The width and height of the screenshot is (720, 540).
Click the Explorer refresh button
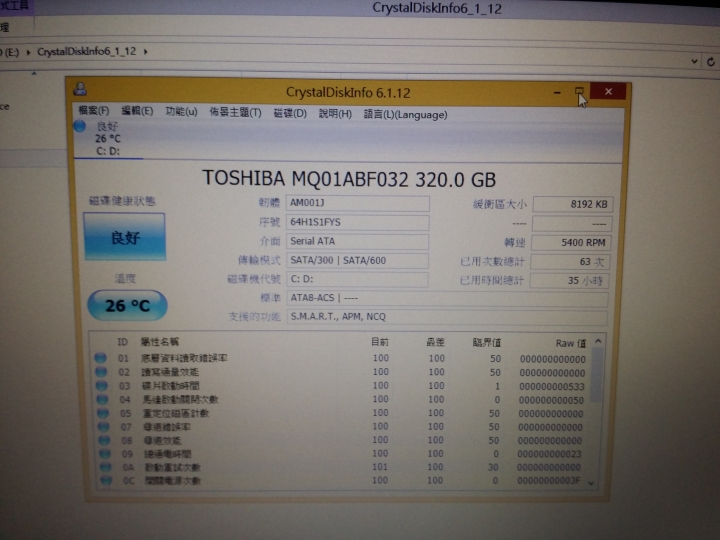711,62
